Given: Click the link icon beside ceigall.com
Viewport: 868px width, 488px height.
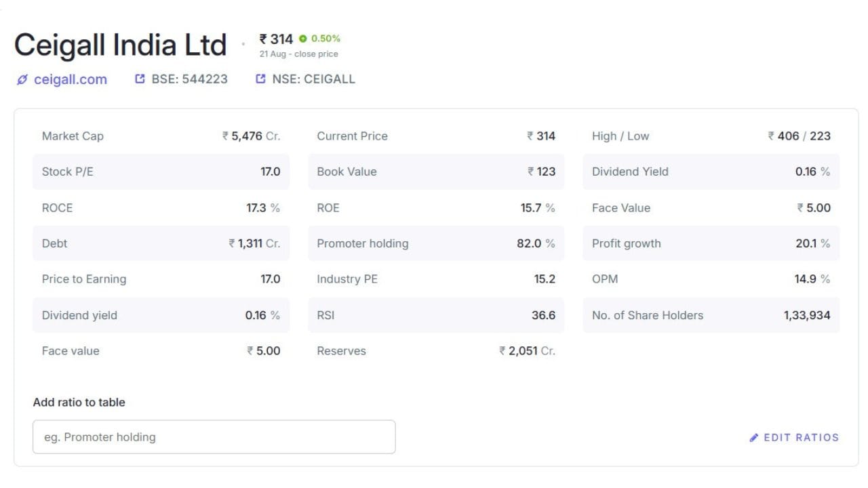Looking at the screenshot, I should click(x=22, y=79).
